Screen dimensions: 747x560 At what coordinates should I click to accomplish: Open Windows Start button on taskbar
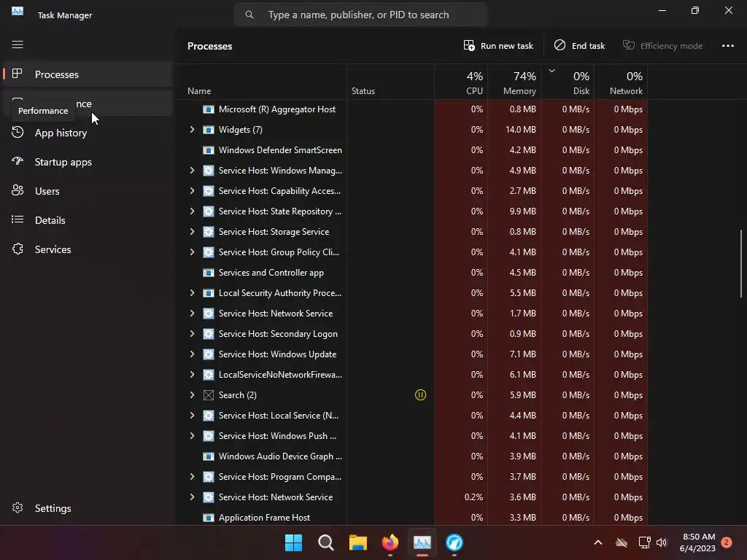293,542
